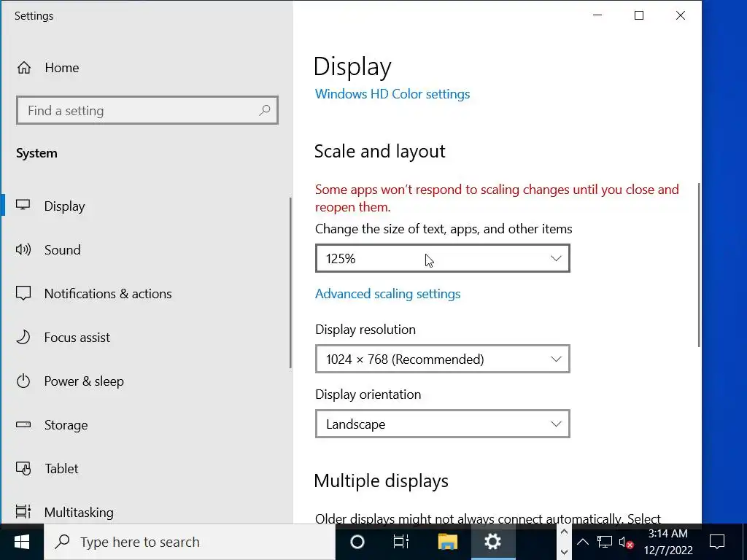Screen dimensions: 747x560
Task: Select Power & sleep menu item
Action: pos(145,381)
